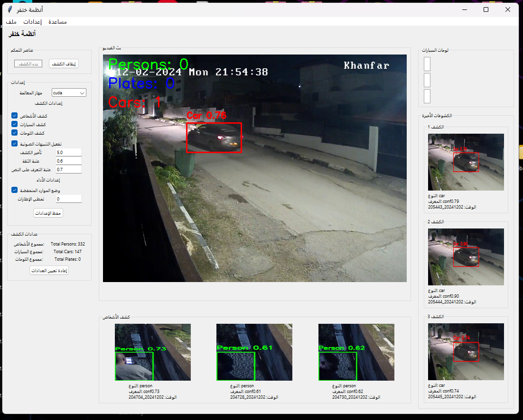
Task: Click the 'إعدادات الأداء' section heading
Action: (48, 180)
